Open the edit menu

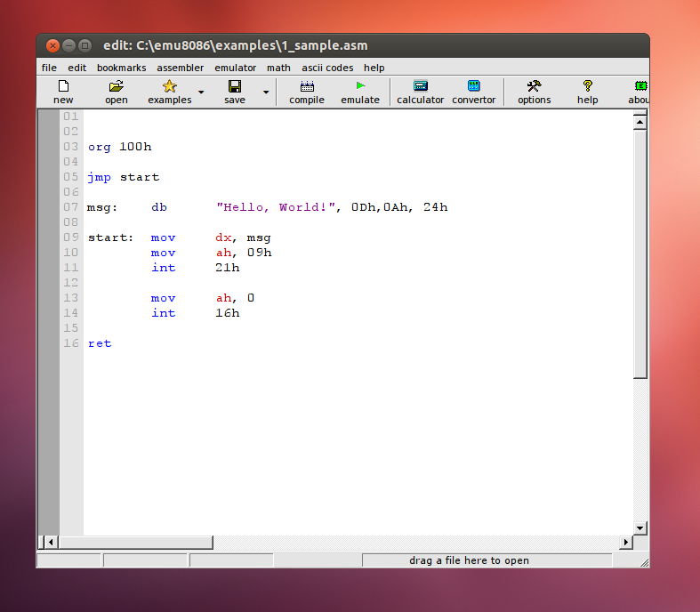tap(76, 68)
